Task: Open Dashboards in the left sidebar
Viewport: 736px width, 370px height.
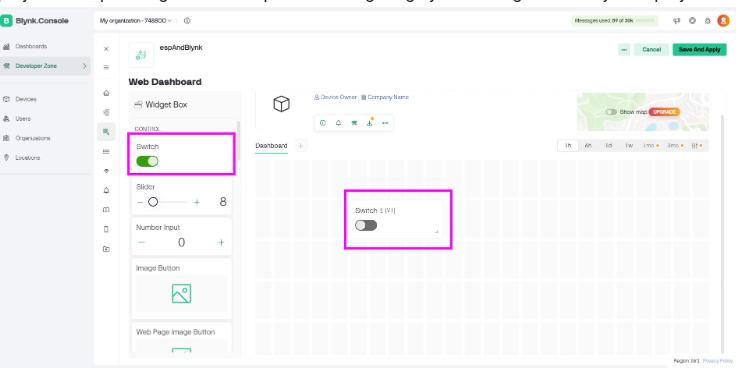Action: [x=31, y=46]
